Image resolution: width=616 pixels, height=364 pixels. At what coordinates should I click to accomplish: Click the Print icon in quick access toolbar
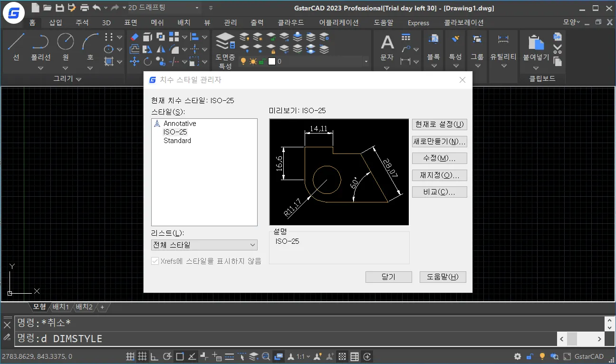click(x=85, y=8)
